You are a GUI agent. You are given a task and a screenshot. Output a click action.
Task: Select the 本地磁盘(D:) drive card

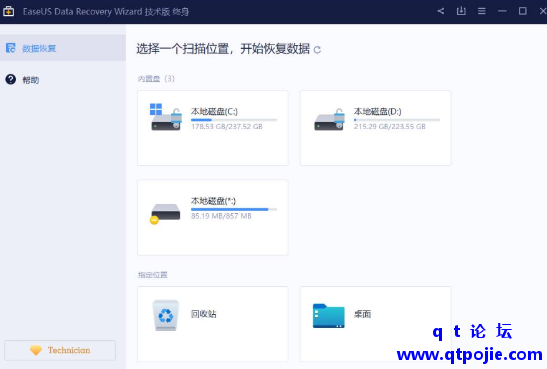(376, 128)
